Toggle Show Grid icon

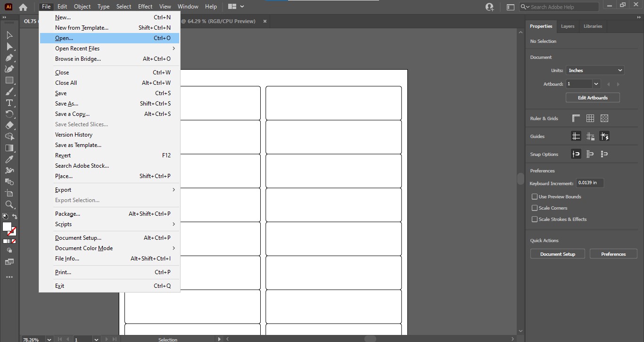[590, 118]
